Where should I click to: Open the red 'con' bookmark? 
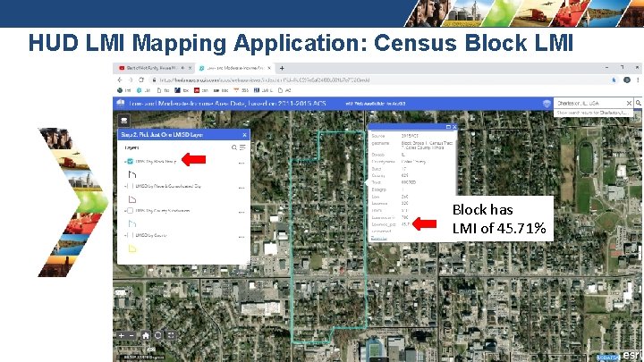[x=201, y=90]
